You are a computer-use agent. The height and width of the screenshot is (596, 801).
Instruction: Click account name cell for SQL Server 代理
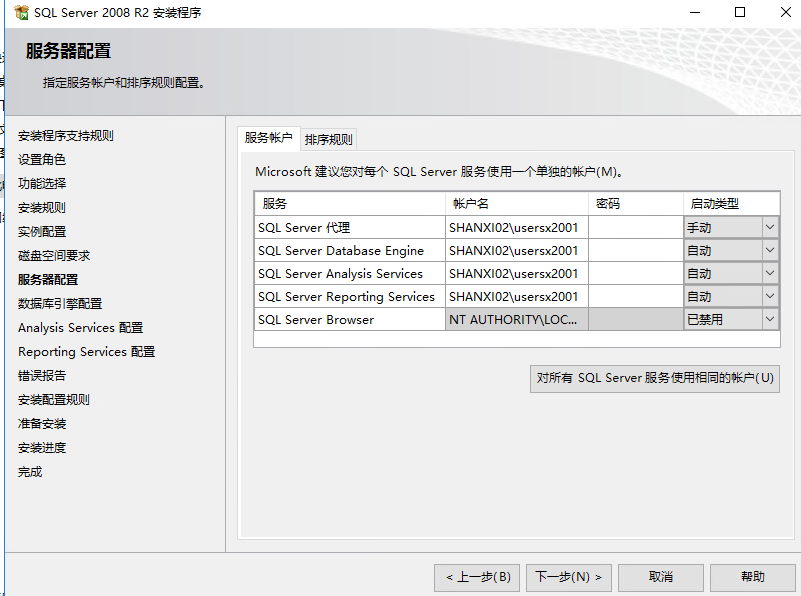point(516,227)
